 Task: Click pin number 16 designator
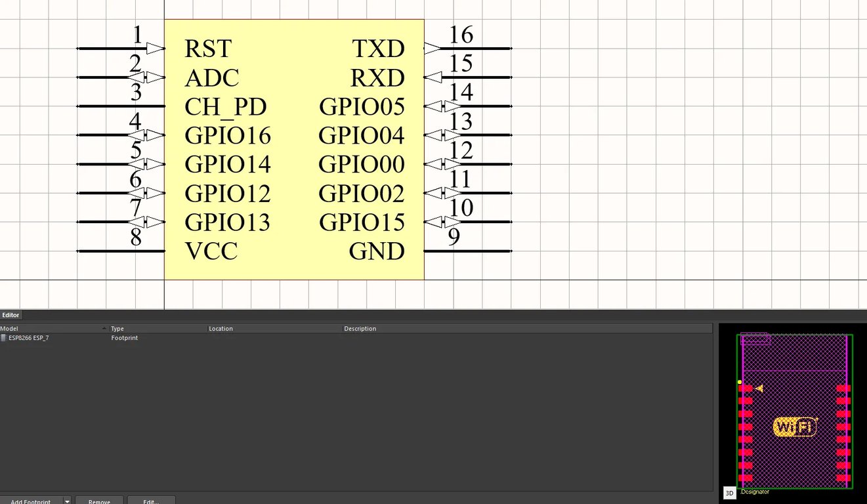(x=461, y=34)
